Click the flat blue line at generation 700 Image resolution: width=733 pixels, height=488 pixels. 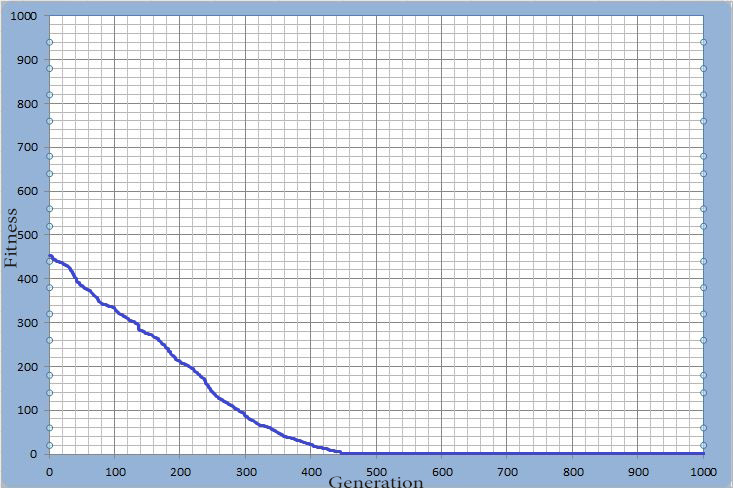507,453
